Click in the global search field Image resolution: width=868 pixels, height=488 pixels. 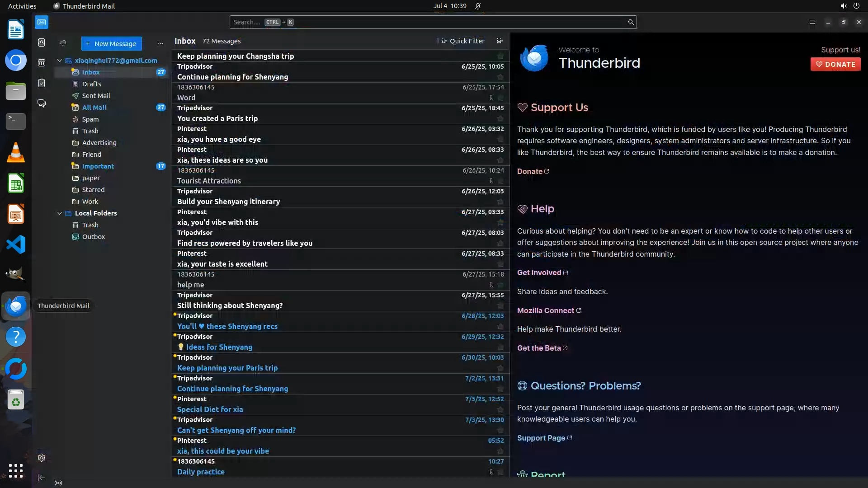click(x=429, y=22)
